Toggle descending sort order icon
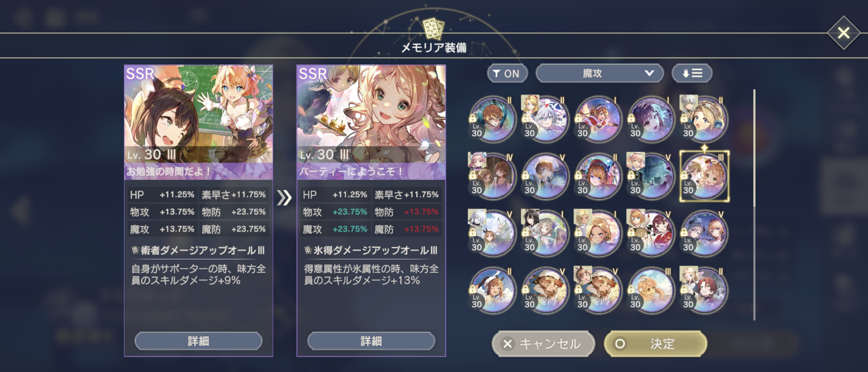This screenshot has height=372, width=868. click(692, 73)
